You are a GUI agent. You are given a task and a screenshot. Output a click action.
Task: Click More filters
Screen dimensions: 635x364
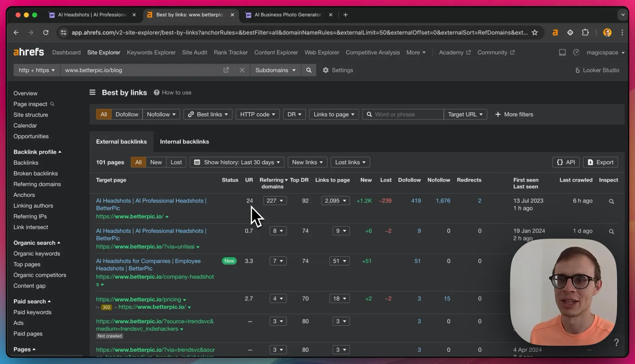[514, 114]
